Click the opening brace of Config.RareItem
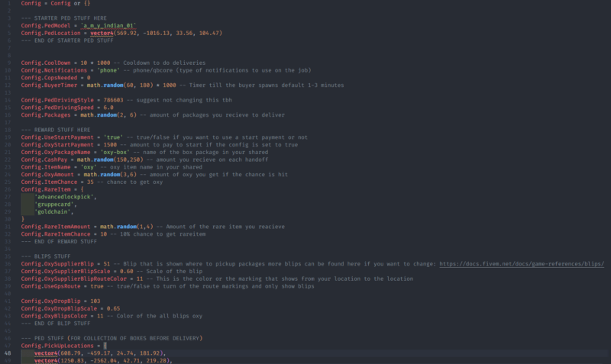The width and height of the screenshot is (611, 364). (x=82, y=189)
